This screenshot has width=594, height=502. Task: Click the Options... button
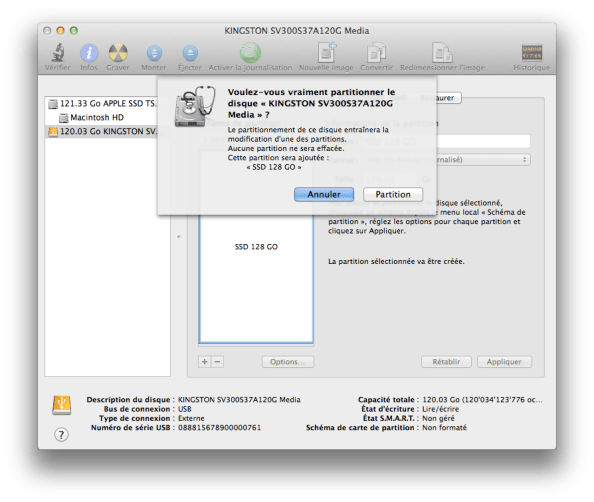(288, 362)
